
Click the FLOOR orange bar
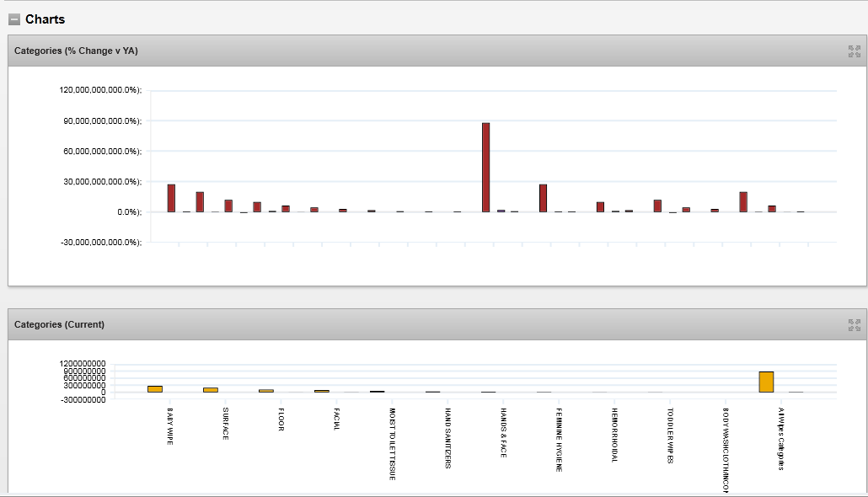tap(266, 391)
